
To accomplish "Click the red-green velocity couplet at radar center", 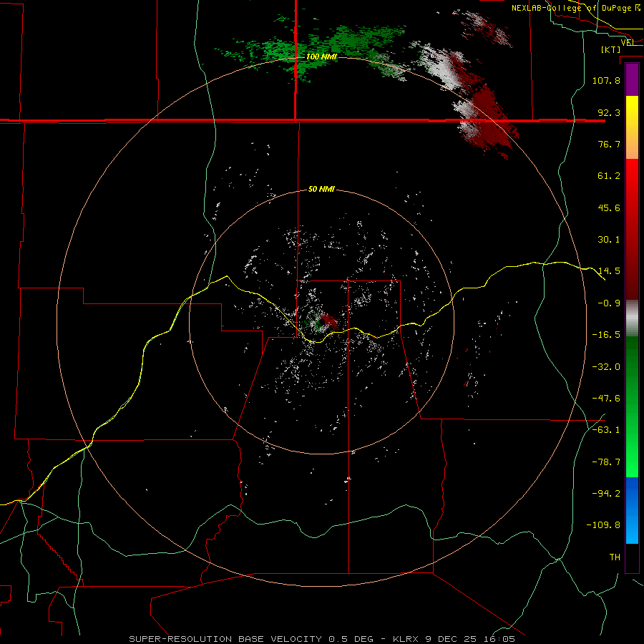I will click(321, 321).
